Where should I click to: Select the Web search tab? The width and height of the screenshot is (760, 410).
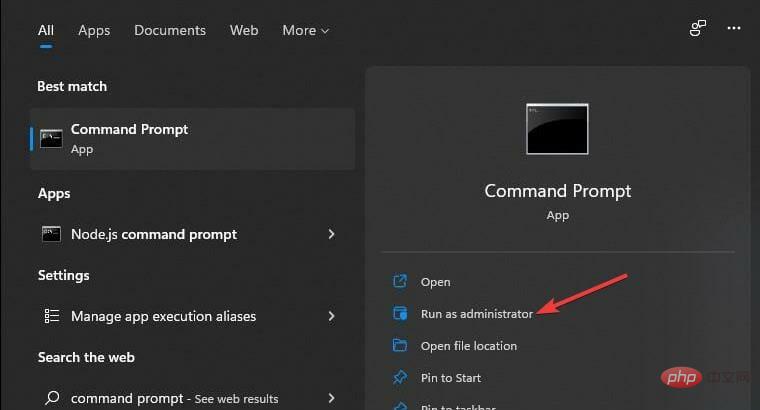point(244,30)
